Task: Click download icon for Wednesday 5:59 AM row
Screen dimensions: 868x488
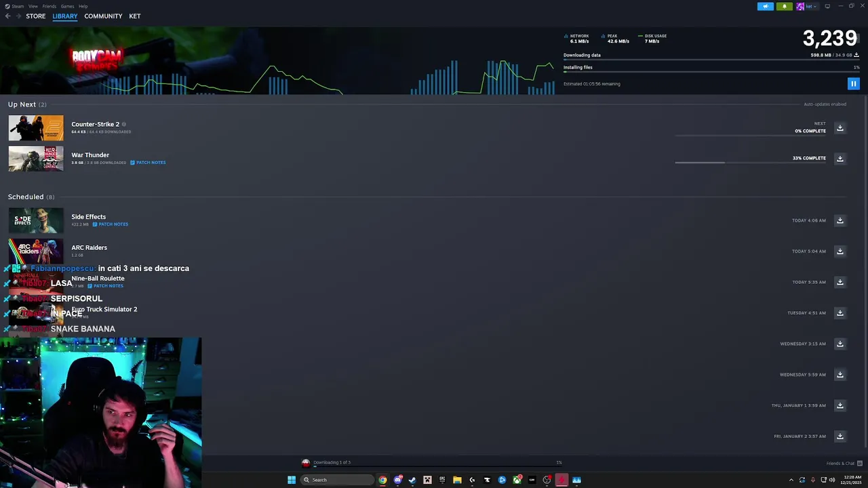Action: 840,375
